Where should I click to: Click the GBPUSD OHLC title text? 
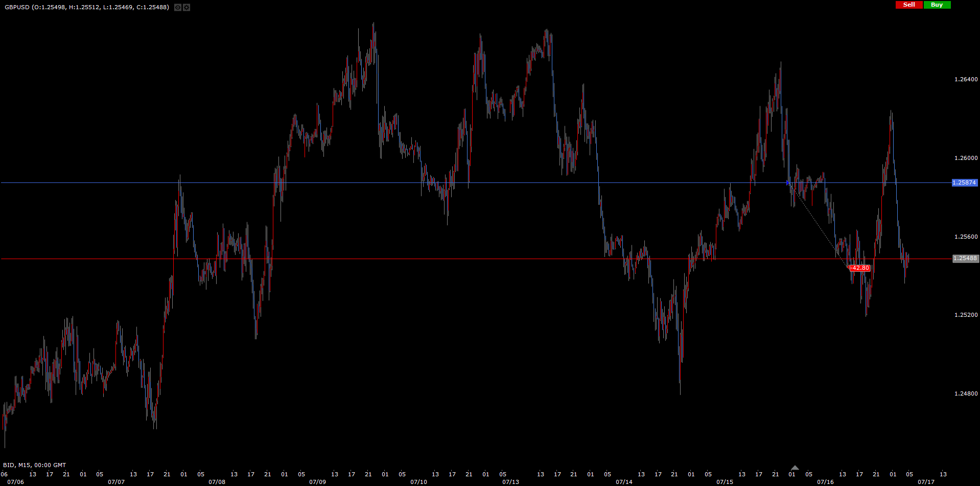87,7
